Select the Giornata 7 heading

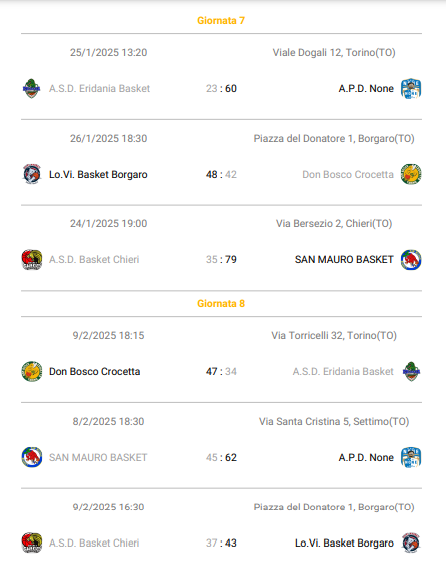[x=221, y=21]
